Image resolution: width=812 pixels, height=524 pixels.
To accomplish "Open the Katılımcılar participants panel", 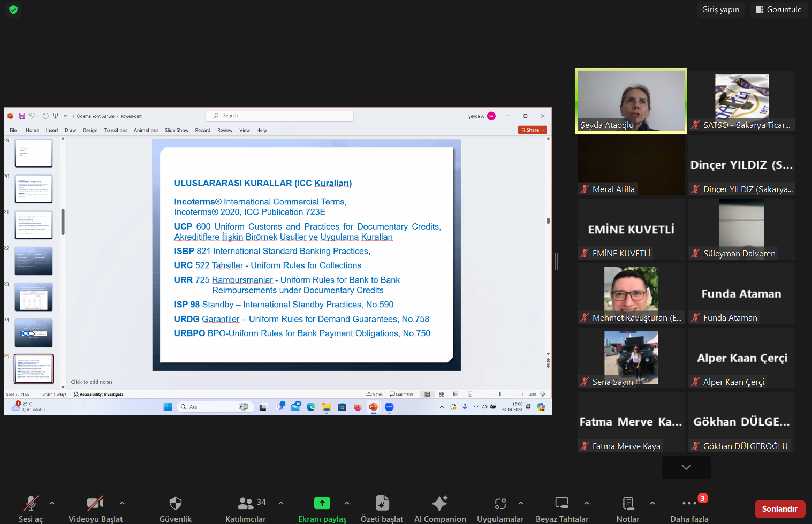I will pyautogui.click(x=246, y=503).
